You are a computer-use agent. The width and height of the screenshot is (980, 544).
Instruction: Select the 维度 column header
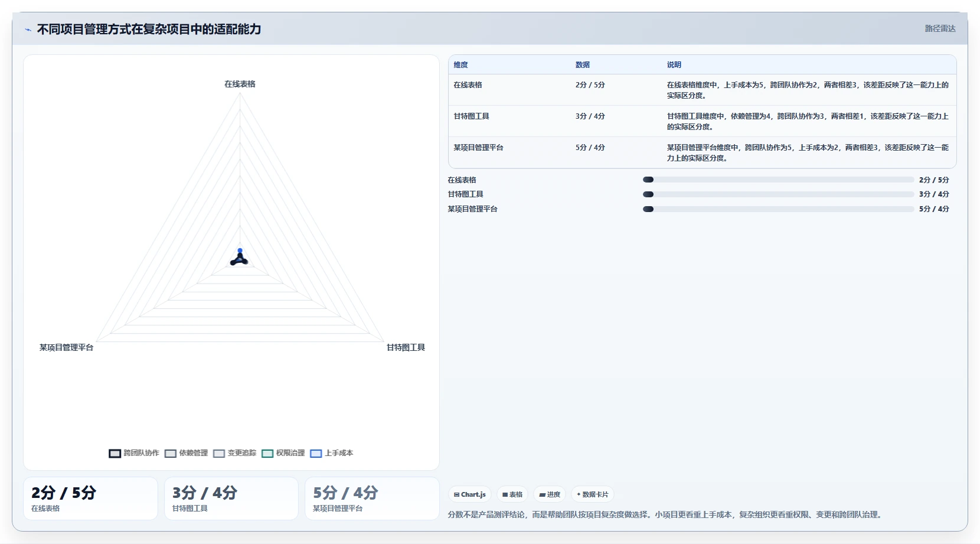(460, 65)
